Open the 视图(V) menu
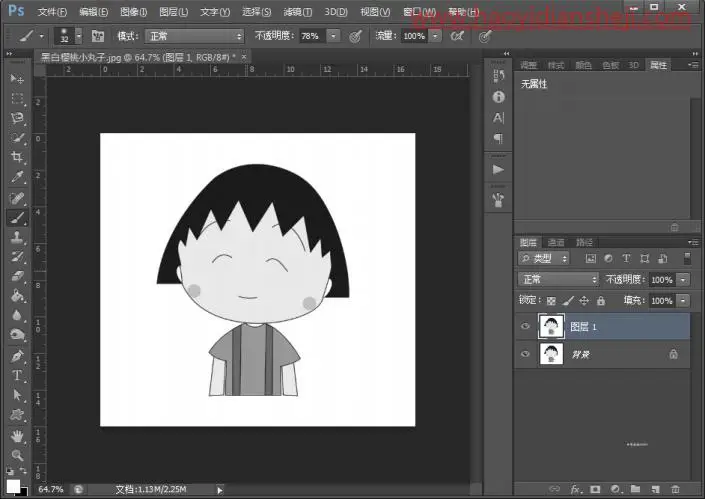This screenshot has width=705, height=499. coord(375,12)
